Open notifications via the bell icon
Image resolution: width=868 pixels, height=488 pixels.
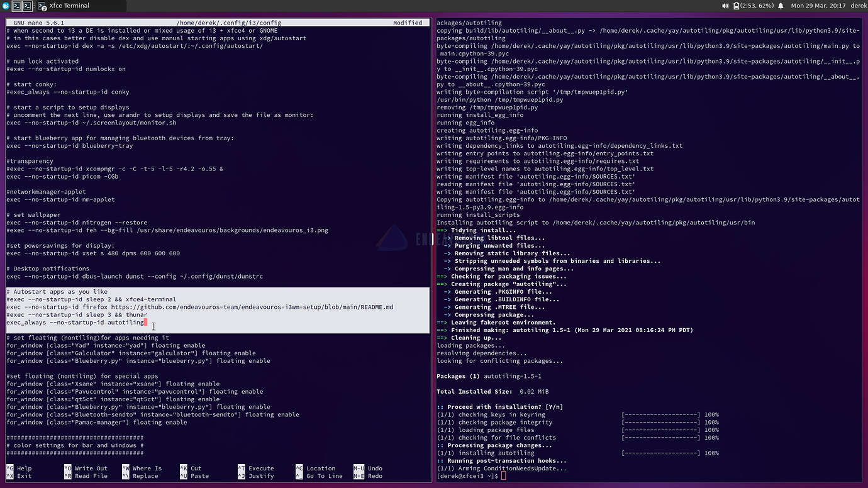(781, 5)
